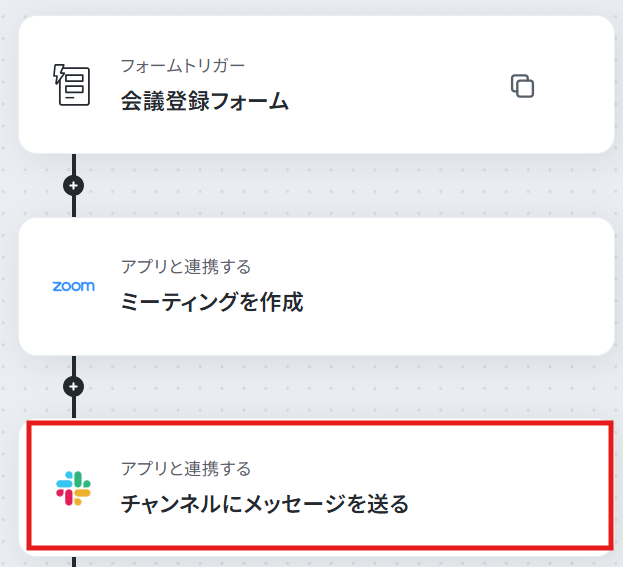Click アプリと連携する label in Zoom card
The width and height of the screenshot is (623, 567).
coord(186,267)
